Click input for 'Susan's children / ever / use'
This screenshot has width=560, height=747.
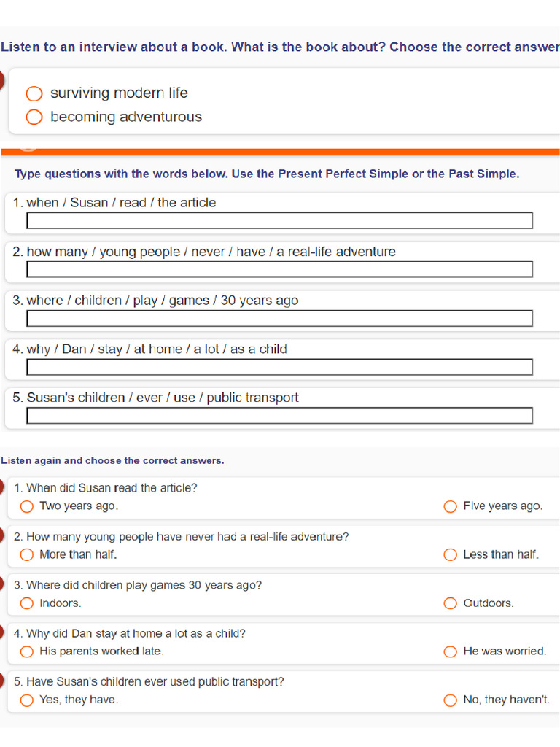click(x=279, y=416)
